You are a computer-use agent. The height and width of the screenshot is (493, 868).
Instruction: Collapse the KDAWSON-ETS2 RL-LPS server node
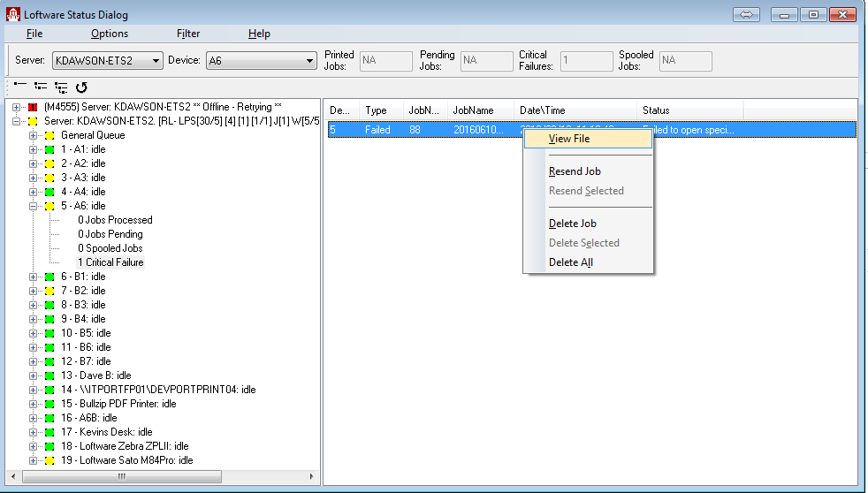pos(17,121)
